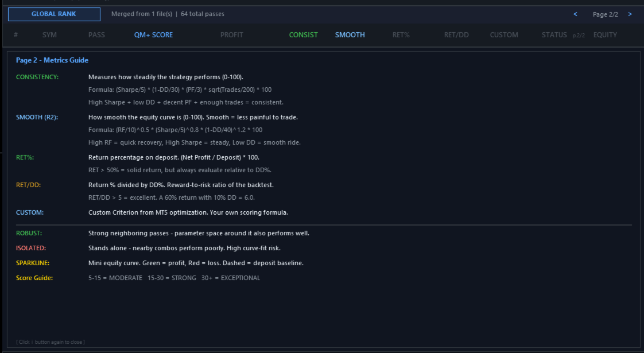Click the PROFIT column header
The image size is (644, 353).
tap(232, 35)
